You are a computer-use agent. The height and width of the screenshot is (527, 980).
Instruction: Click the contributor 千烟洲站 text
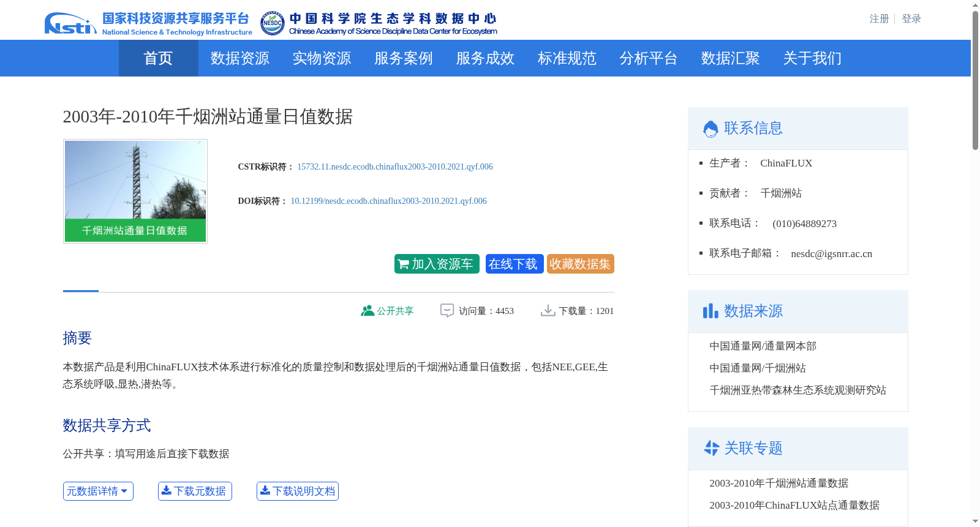pos(781,193)
